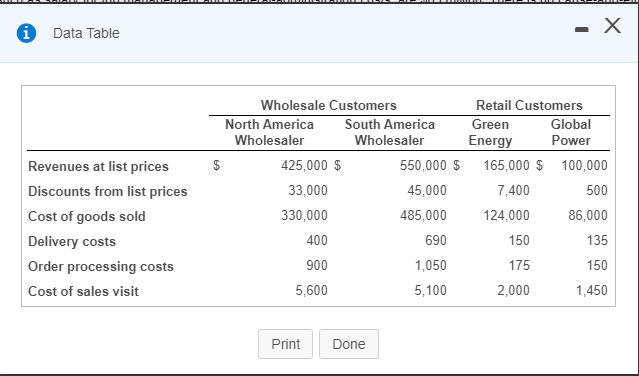Click the 1,450 sales visit cost
Screen dimensions: 639x376
pyautogui.click(x=592, y=290)
